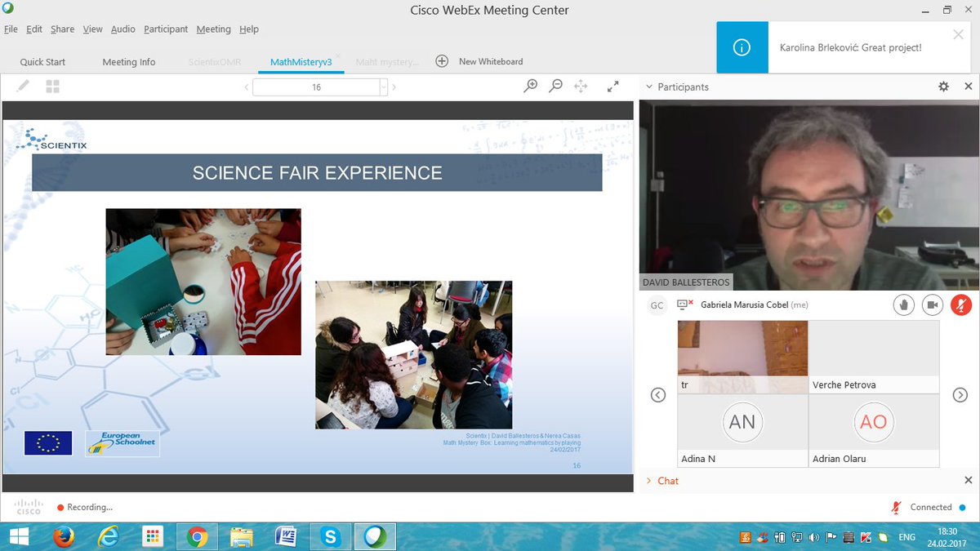Close the Chat panel
Screen dimensions: 980x551
point(969,481)
